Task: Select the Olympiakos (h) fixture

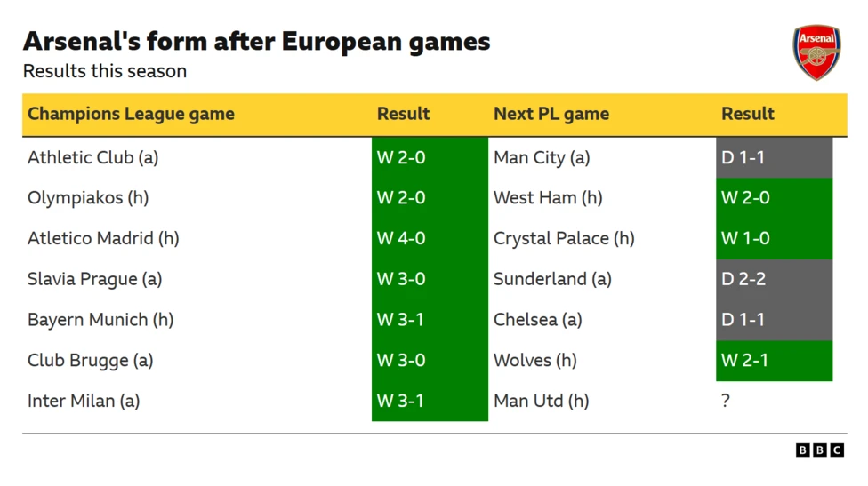Action: [88, 197]
